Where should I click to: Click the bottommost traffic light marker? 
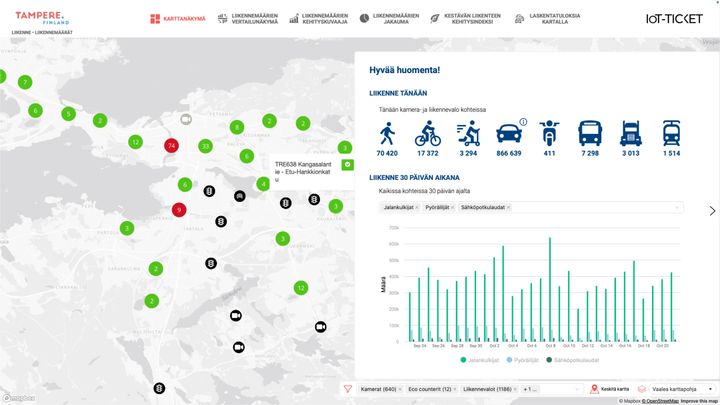click(159, 388)
